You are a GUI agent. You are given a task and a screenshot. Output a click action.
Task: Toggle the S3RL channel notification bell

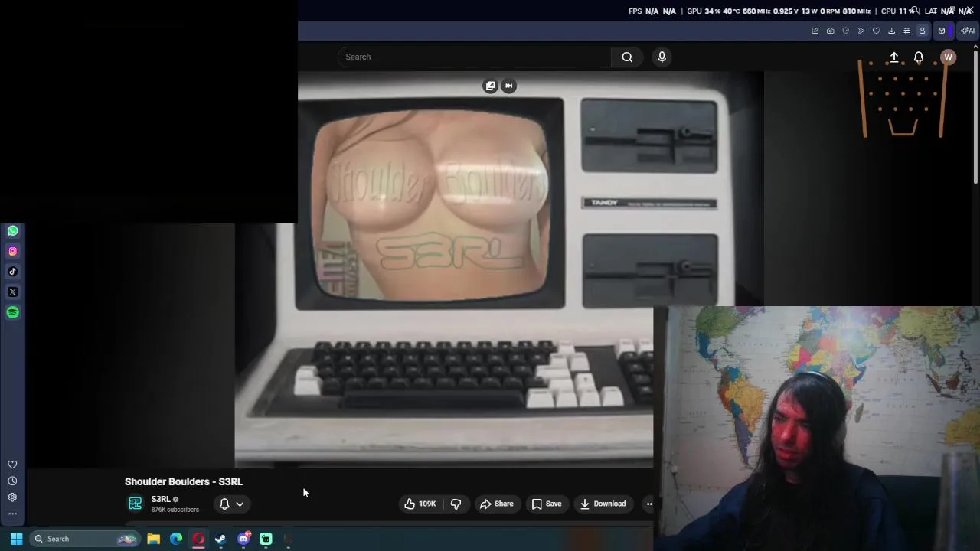pos(224,504)
